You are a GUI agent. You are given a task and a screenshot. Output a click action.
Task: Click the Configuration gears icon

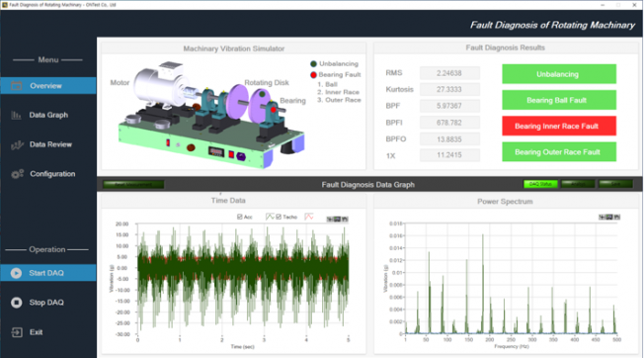point(17,174)
